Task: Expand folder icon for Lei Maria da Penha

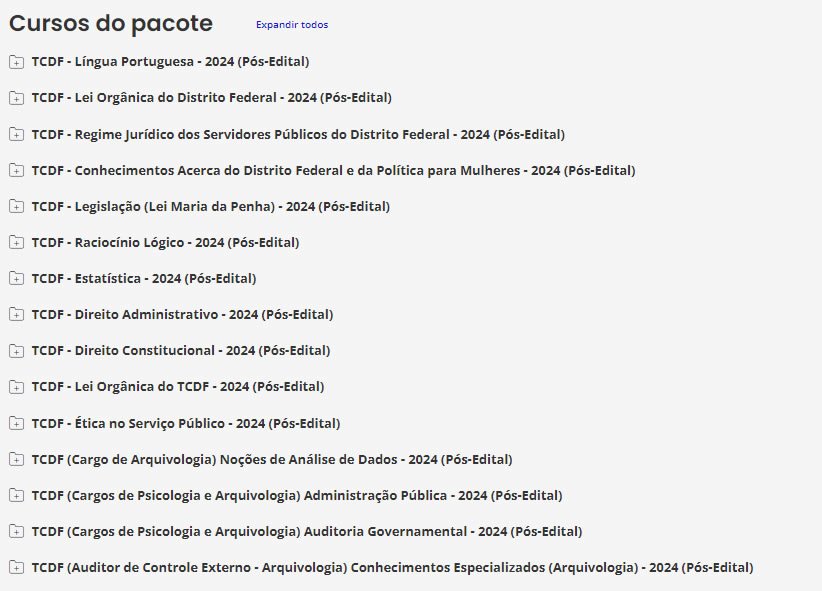Action: 16,207
